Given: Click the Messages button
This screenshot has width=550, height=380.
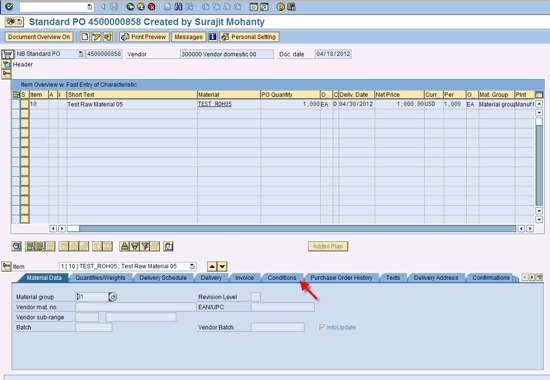Looking at the screenshot, I should [x=188, y=37].
